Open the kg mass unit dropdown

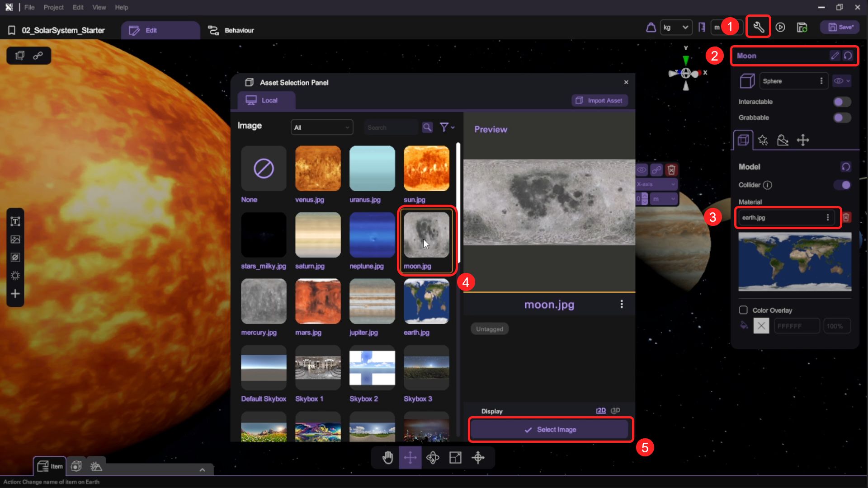pyautogui.click(x=675, y=28)
